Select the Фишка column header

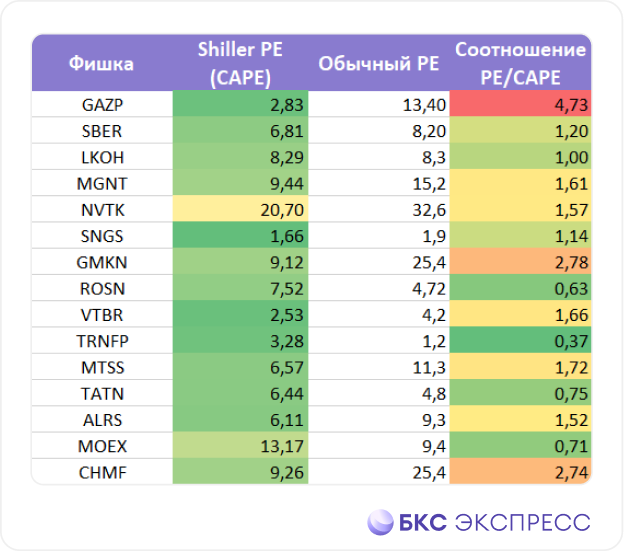click(102, 63)
